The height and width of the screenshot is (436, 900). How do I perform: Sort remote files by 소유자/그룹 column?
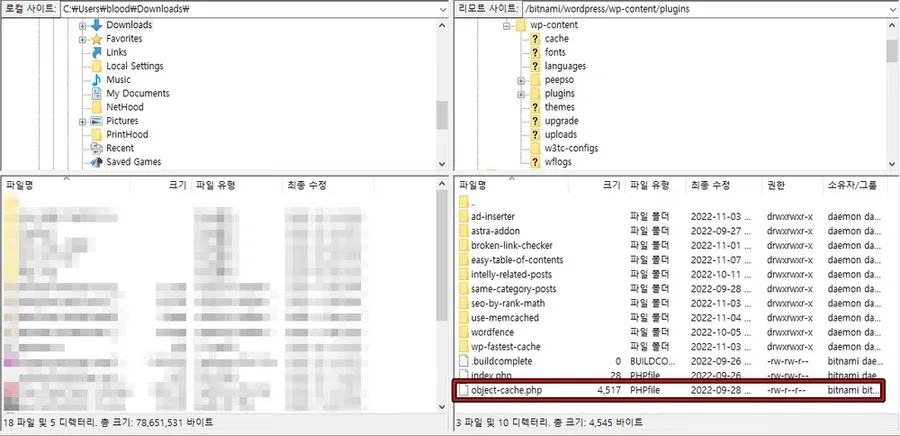point(854,185)
